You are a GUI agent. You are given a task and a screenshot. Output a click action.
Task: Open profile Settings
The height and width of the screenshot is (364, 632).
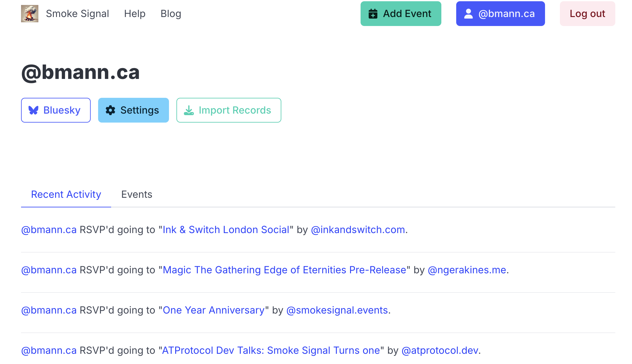pos(133,110)
